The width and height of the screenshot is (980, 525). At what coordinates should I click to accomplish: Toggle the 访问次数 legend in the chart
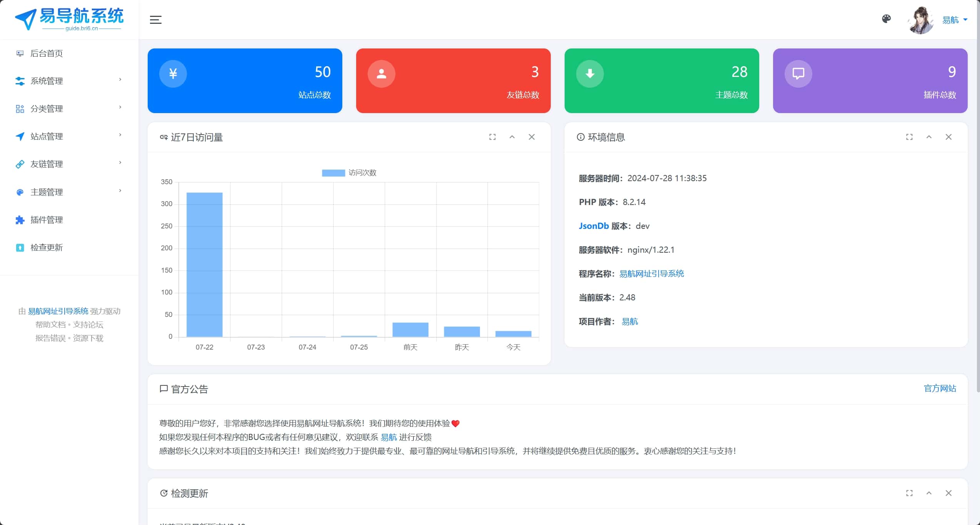pyautogui.click(x=348, y=173)
